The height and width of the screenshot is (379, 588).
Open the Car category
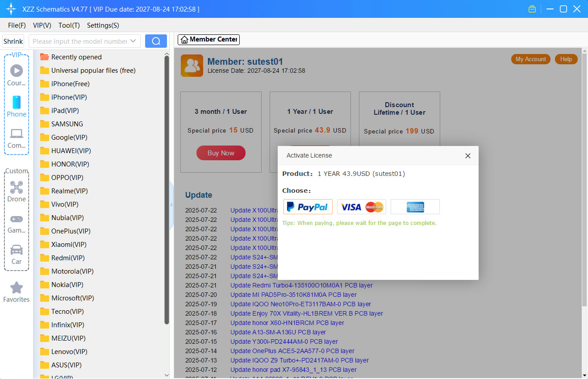click(x=17, y=254)
